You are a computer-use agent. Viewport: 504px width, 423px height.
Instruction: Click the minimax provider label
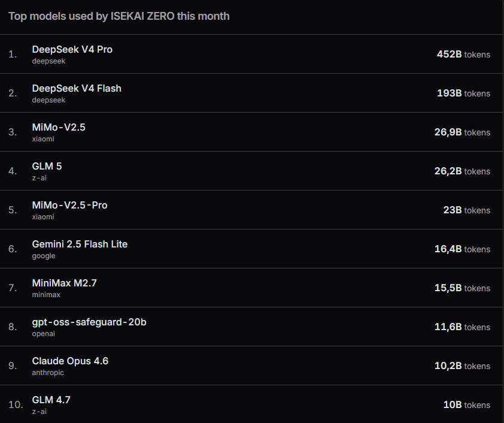[46, 295]
